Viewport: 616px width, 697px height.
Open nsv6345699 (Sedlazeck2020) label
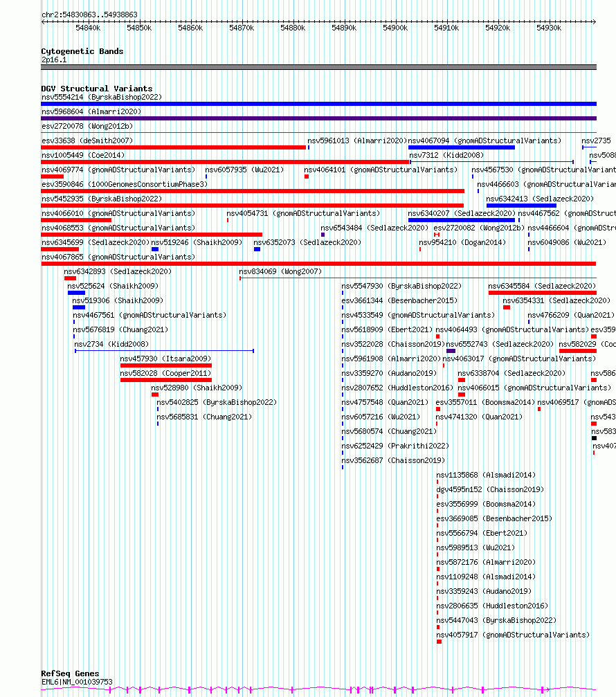96,242
